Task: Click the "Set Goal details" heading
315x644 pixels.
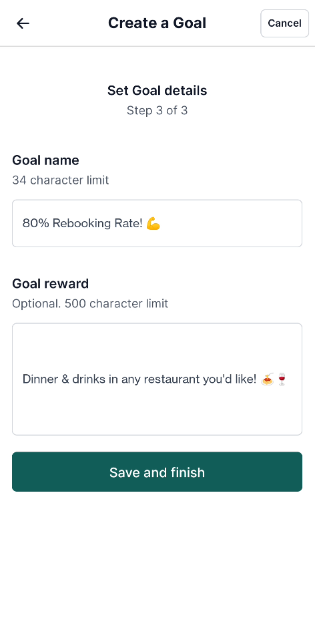Action: coord(157,90)
